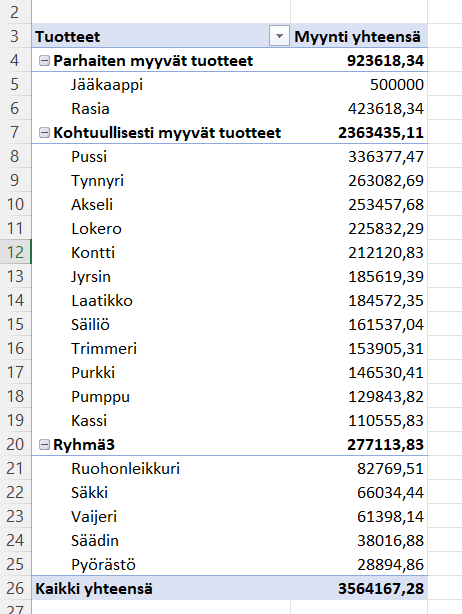Select the Ruohonleikkuri cell
Image resolution: width=462 pixels, height=614 pixels.
click(x=161, y=468)
